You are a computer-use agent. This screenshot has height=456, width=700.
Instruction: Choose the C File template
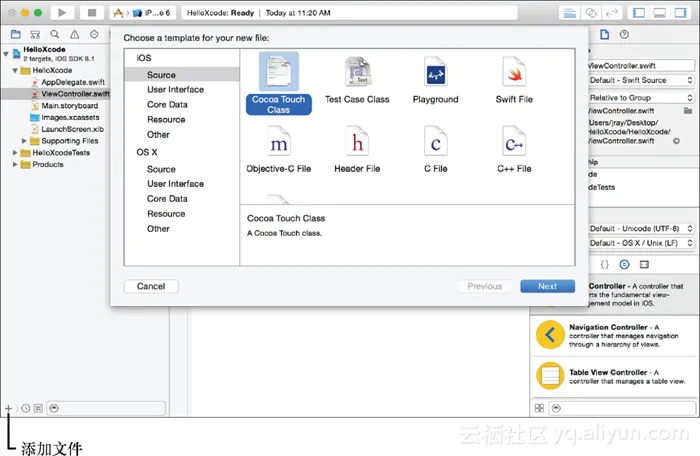point(436,149)
